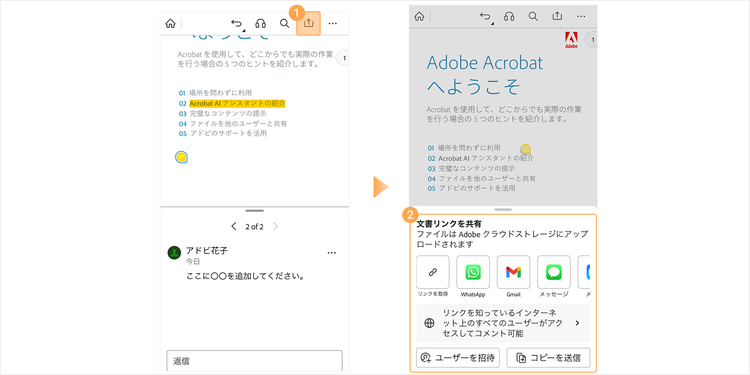Share via メッセージ icon

click(x=554, y=272)
